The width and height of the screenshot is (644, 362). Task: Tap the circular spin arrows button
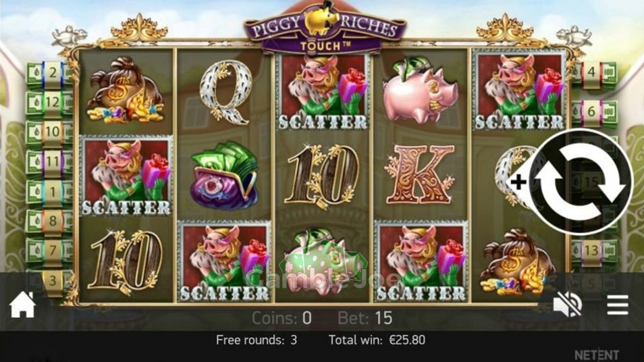tap(580, 182)
